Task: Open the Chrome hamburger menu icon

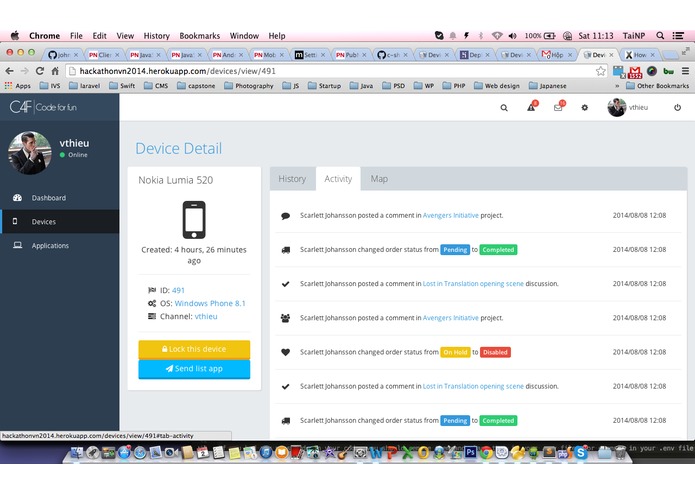Action: coord(685,71)
